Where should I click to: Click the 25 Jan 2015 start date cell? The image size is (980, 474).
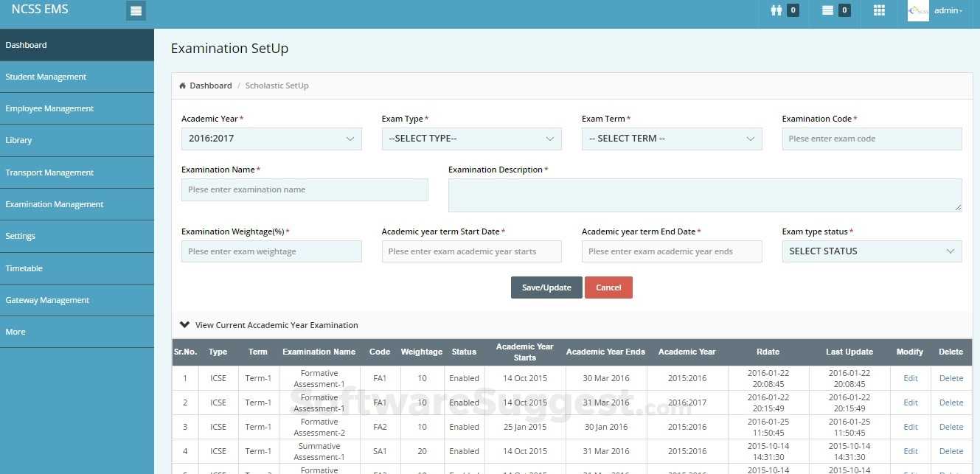[525, 427]
